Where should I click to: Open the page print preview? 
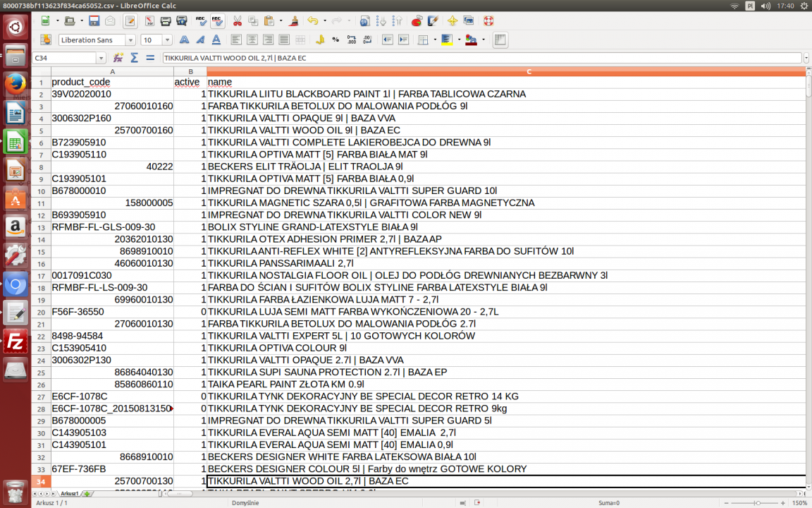[182, 21]
